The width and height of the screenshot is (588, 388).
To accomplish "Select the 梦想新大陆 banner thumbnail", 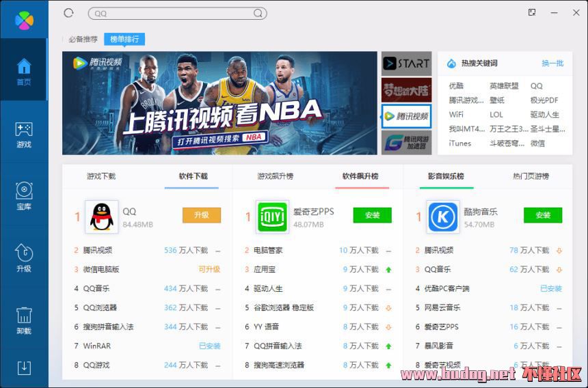I will 407,90.
